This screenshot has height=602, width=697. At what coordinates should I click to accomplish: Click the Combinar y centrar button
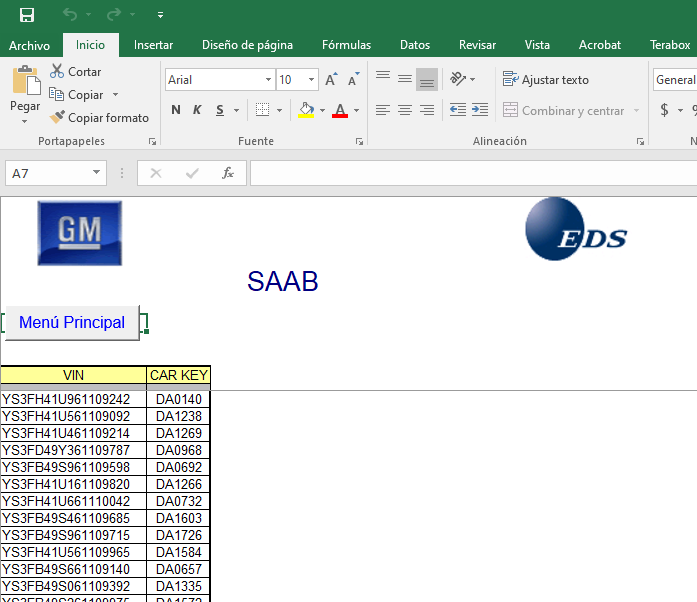(564, 111)
